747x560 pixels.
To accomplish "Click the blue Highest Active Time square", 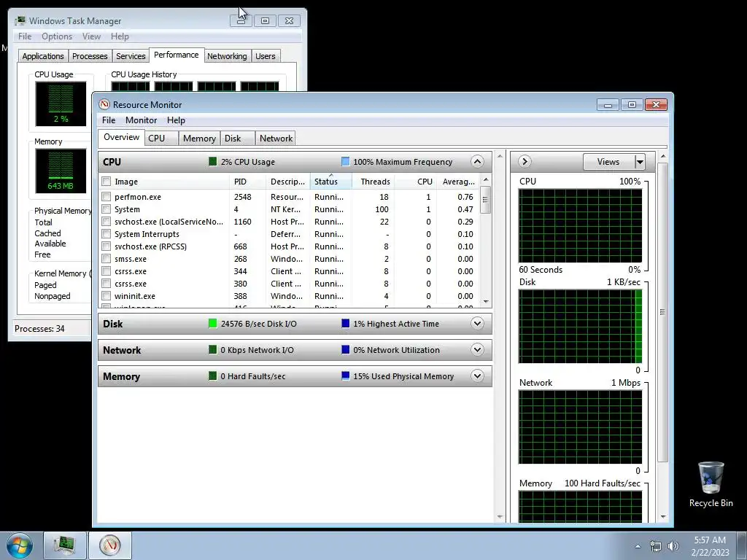I will click(345, 323).
